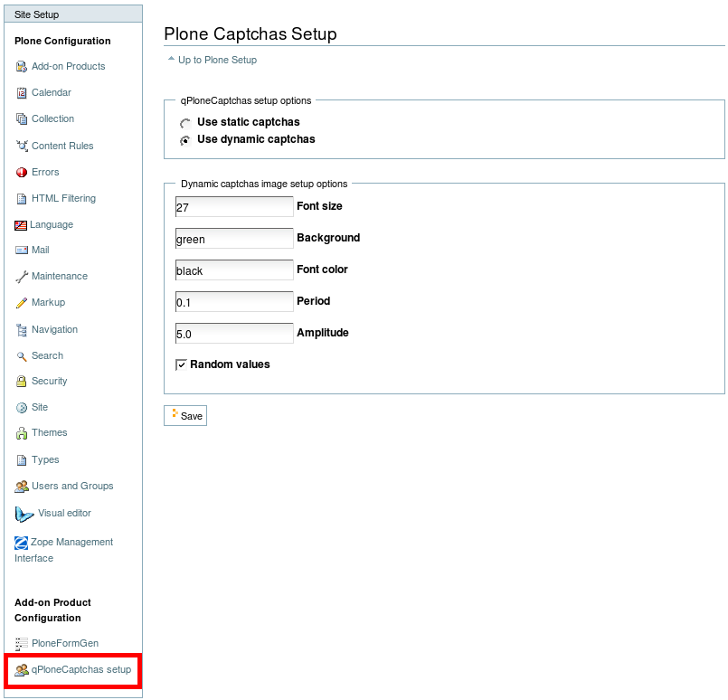The width and height of the screenshot is (728, 700).
Task: Click the red Errors icon
Action: click(22, 172)
